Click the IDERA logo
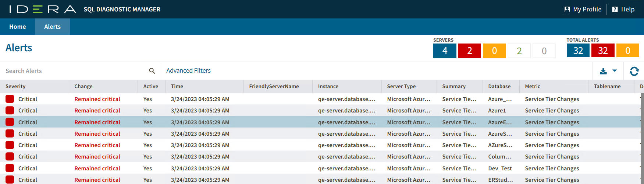Viewport: 644px width, 184px height. (x=43, y=9)
